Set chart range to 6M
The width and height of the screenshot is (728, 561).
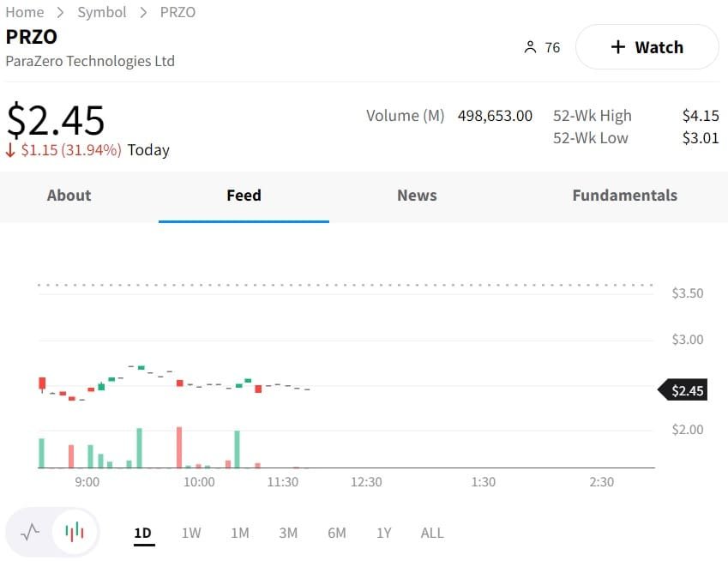pos(337,533)
